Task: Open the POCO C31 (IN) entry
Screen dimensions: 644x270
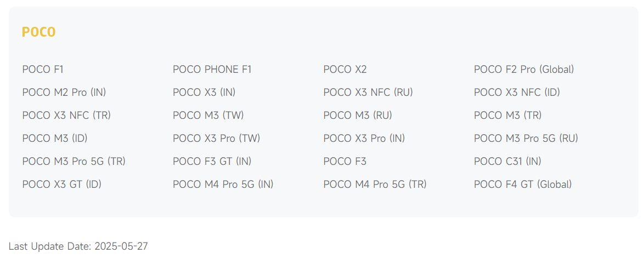Action: coord(507,162)
